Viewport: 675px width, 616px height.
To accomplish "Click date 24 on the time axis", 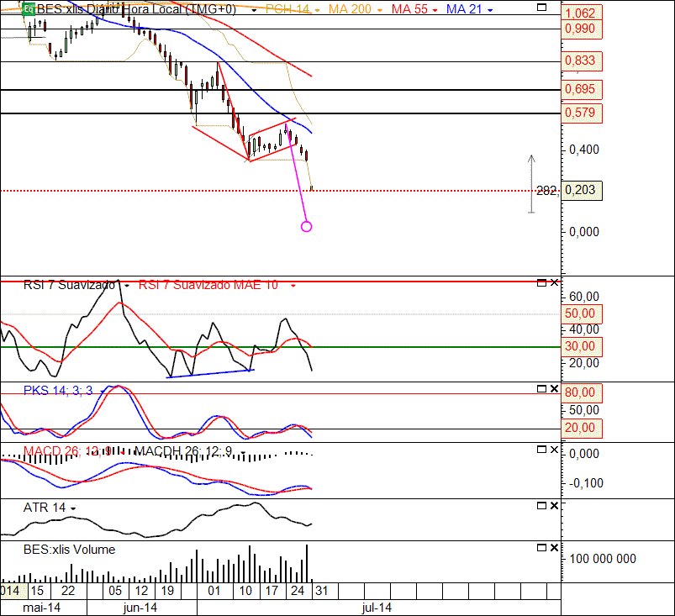I will click(x=298, y=591).
